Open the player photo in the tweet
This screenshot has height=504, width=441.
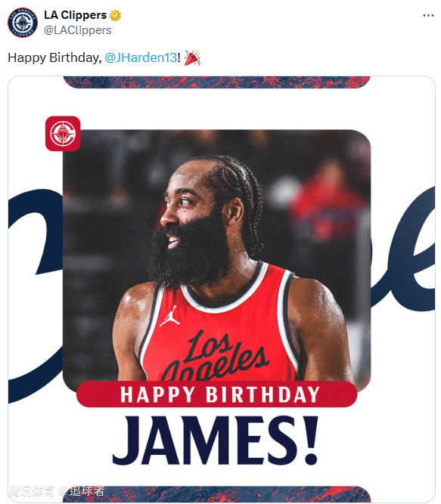coord(216,257)
